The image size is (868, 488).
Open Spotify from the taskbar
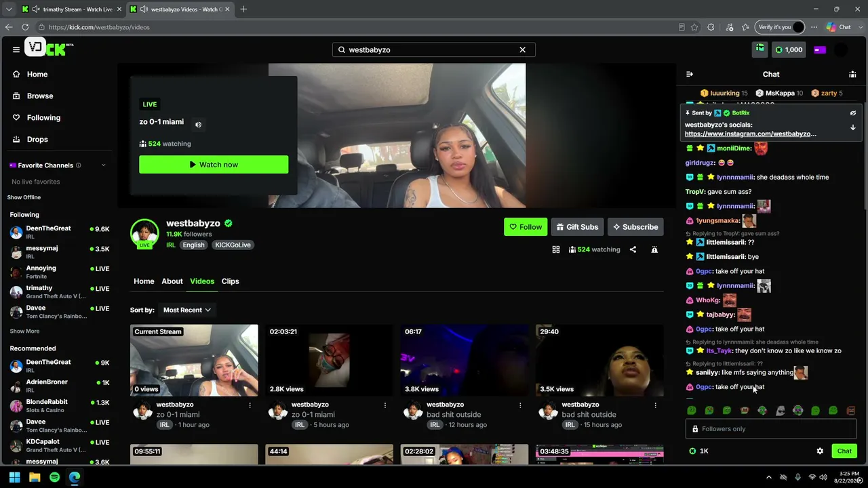click(54, 477)
